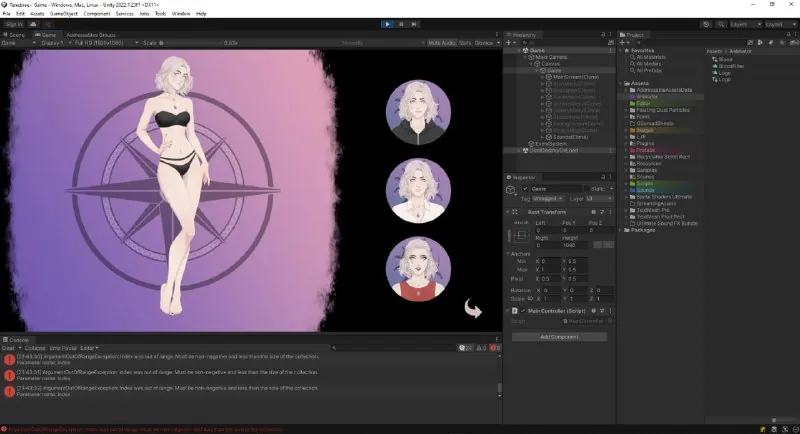
Task: Switch to the Scene tab
Action: pyautogui.click(x=14, y=35)
